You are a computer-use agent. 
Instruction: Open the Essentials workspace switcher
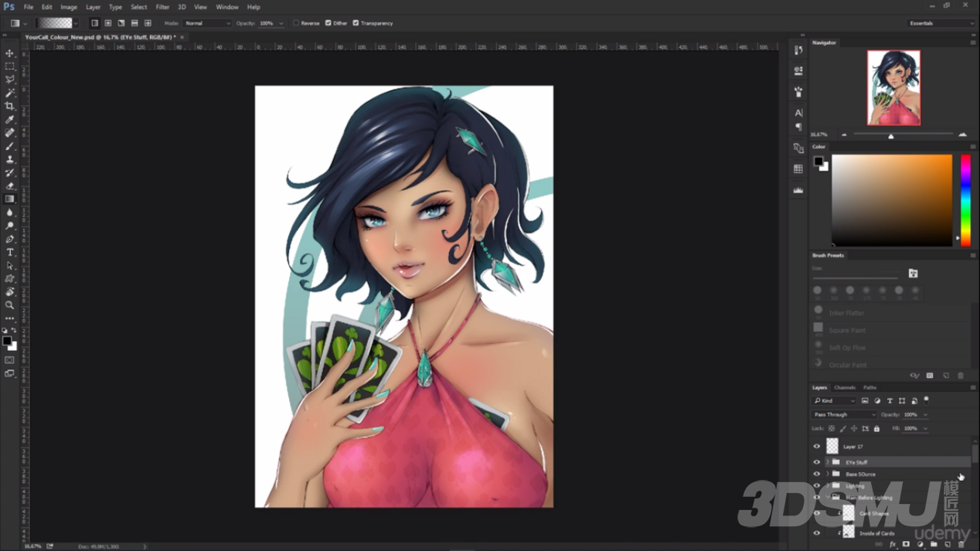coord(941,23)
